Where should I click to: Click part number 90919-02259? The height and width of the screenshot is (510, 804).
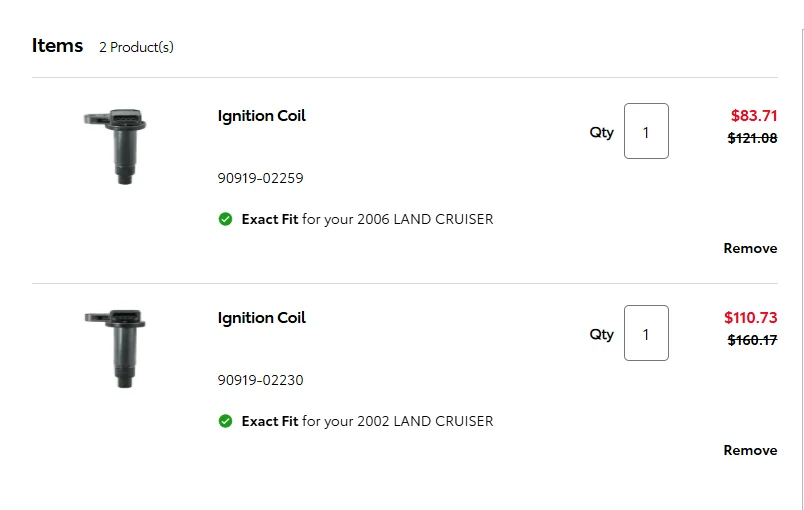pyautogui.click(x=260, y=178)
